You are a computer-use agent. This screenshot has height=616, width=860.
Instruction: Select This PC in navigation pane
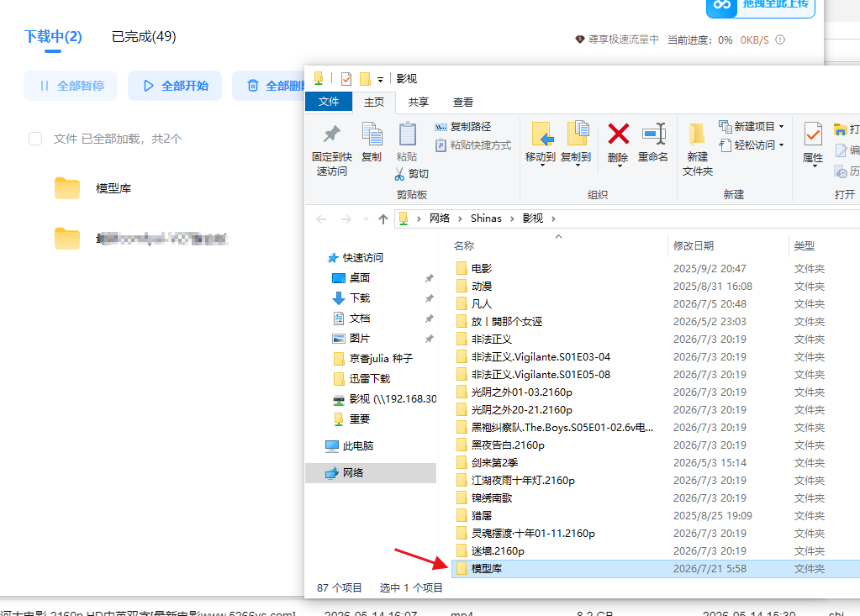coord(357,446)
